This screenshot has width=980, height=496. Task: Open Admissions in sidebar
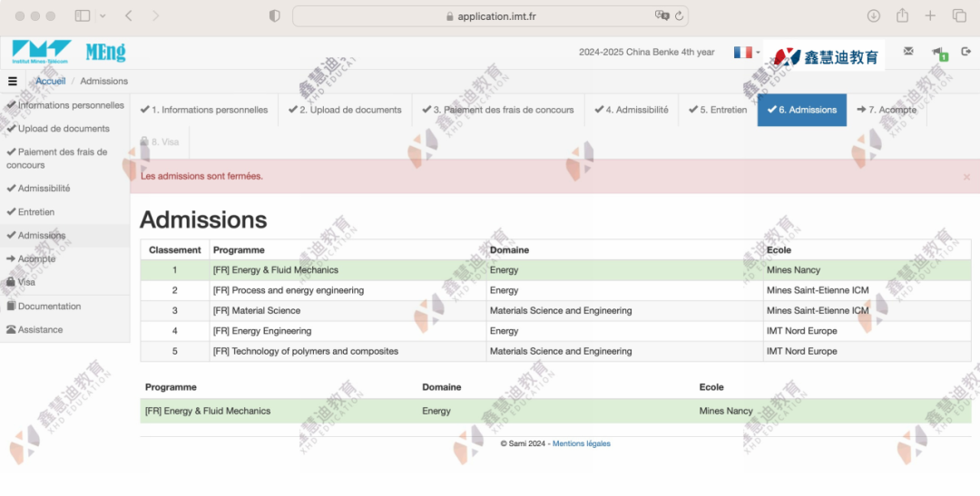coord(65,236)
